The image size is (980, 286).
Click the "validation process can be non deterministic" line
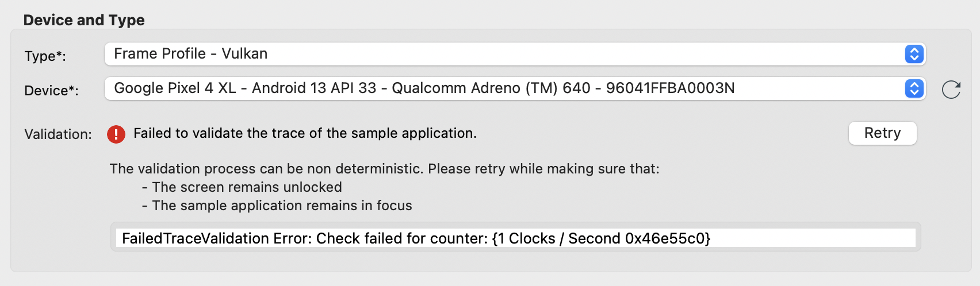(x=384, y=169)
